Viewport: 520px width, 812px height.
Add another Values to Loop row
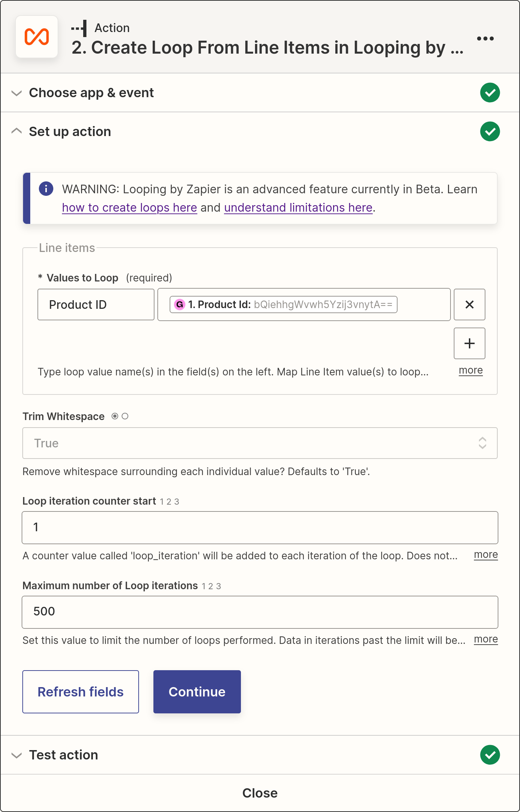click(x=469, y=343)
